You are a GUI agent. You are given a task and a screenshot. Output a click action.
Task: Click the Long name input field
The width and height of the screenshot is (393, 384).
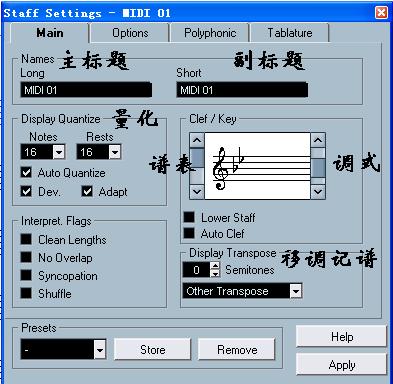point(86,90)
